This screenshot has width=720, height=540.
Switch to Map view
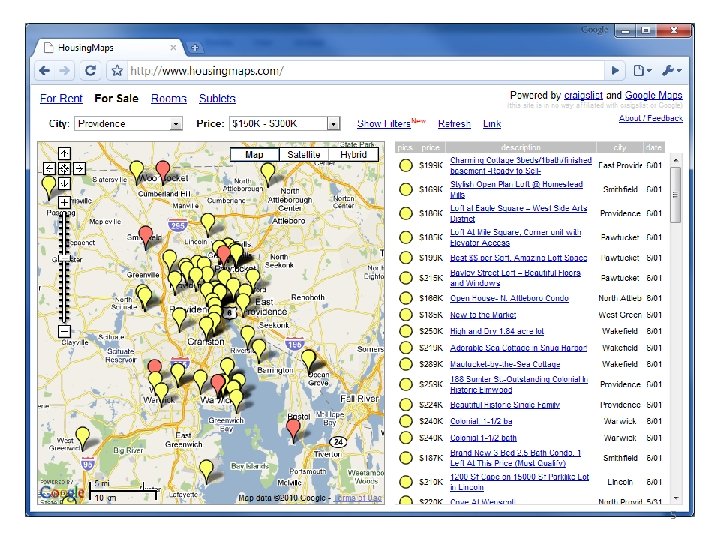(x=254, y=155)
